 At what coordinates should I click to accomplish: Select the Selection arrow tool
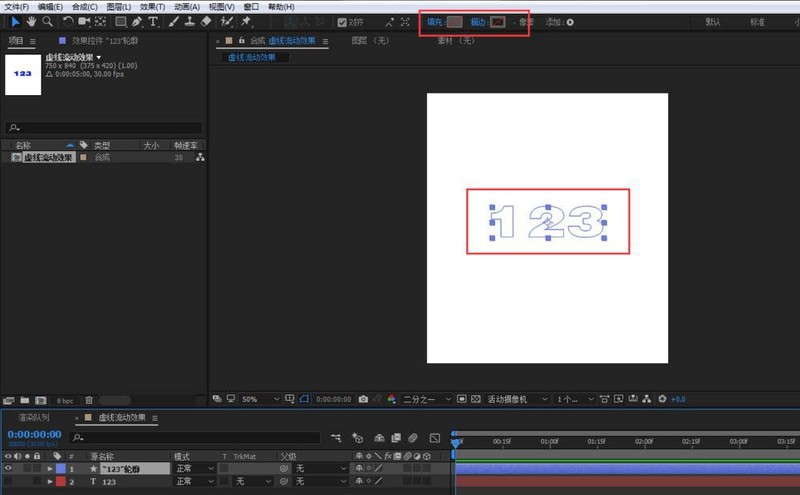[x=14, y=21]
